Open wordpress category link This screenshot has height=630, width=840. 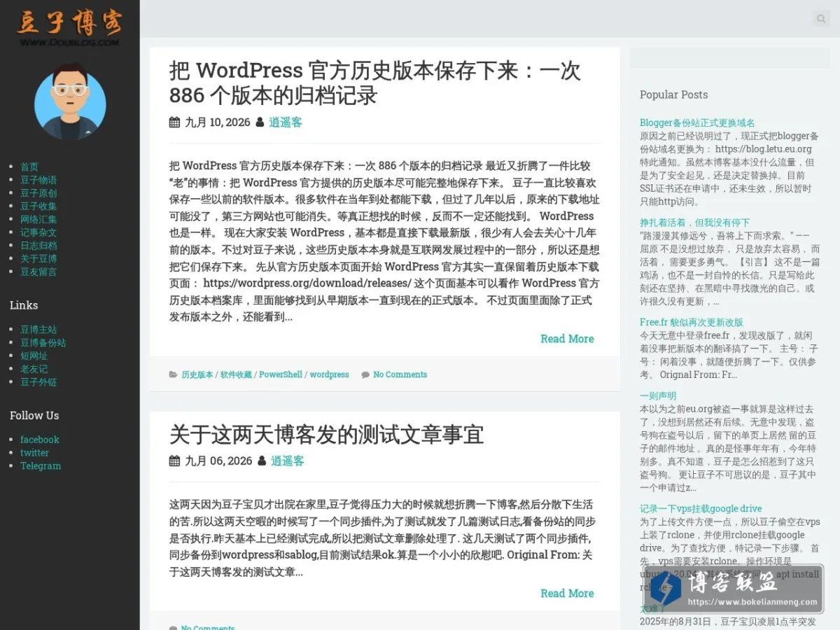[x=329, y=374]
